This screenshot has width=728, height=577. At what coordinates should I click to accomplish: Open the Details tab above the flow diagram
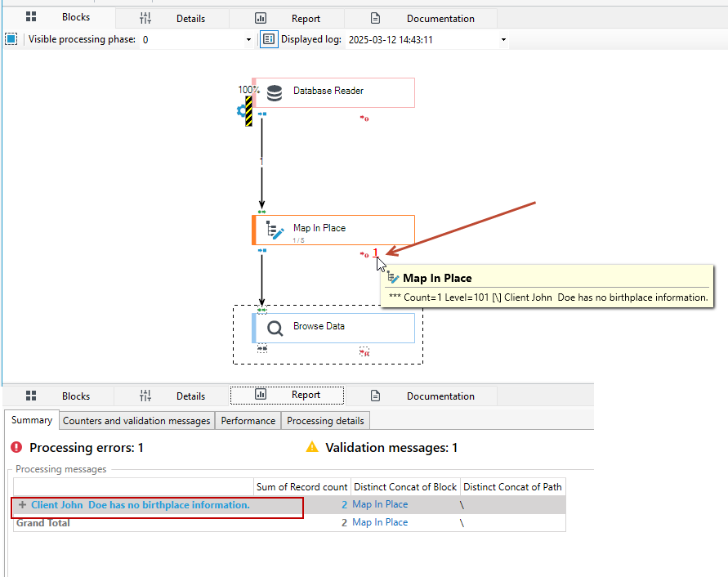pos(172,19)
